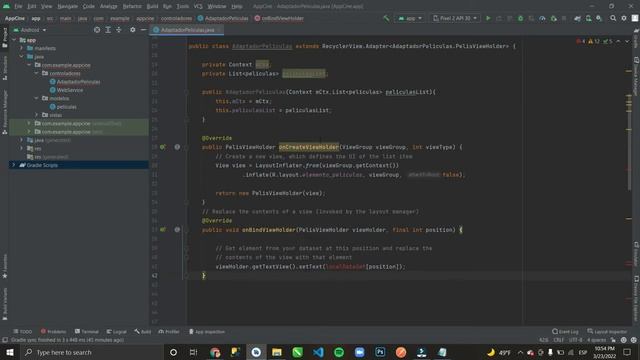Click the Collapse All icon in Project panel
Screen dimensions: 640x360
pyautogui.click(x=119, y=30)
